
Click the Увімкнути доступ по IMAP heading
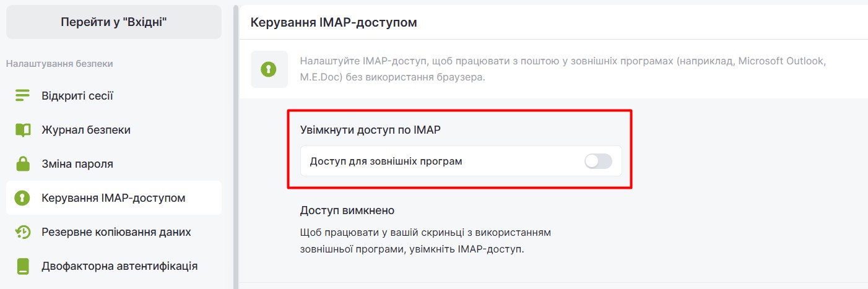tap(374, 130)
